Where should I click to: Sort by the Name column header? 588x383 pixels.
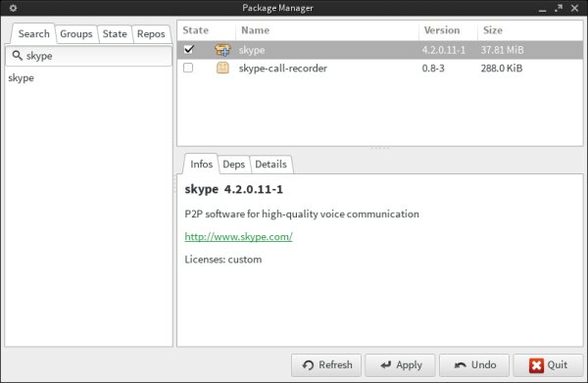(x=326, y=30)
